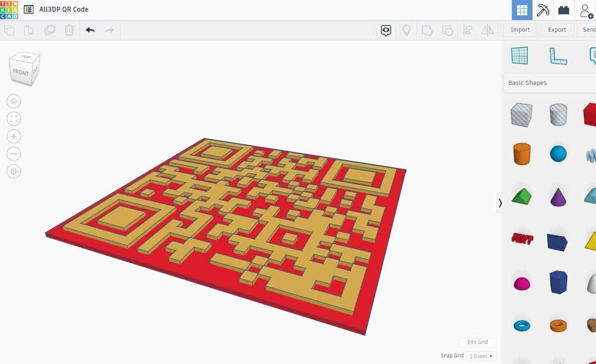Select the Notes tool icon
The width and height of the screenshot is (596, 364).
[592, 56]
